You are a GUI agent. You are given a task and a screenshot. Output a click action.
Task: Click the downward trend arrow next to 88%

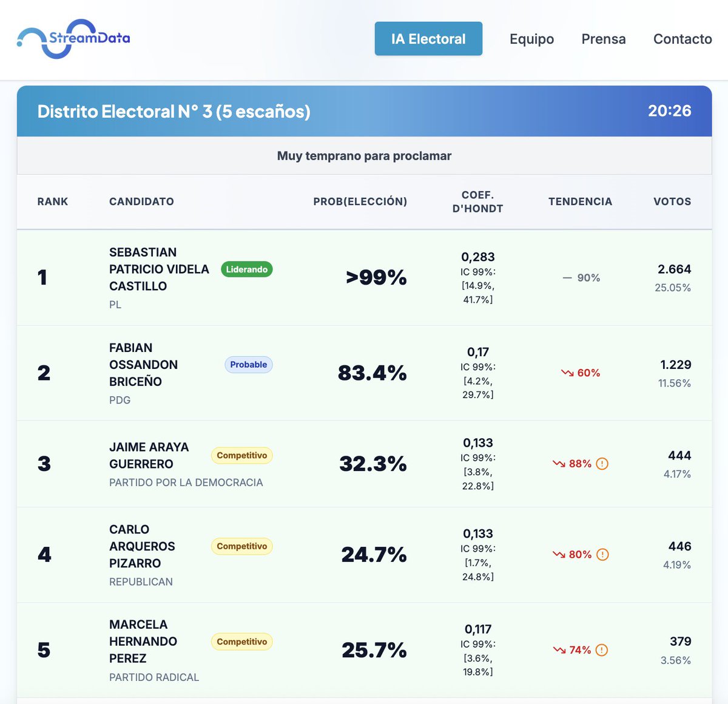(x=559, y=464)
